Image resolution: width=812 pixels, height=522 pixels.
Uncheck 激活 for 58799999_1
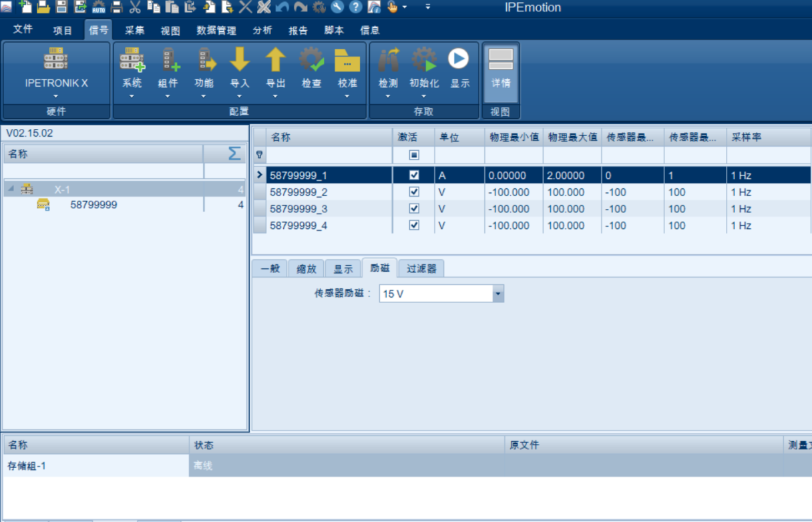(x=414, y=175)
